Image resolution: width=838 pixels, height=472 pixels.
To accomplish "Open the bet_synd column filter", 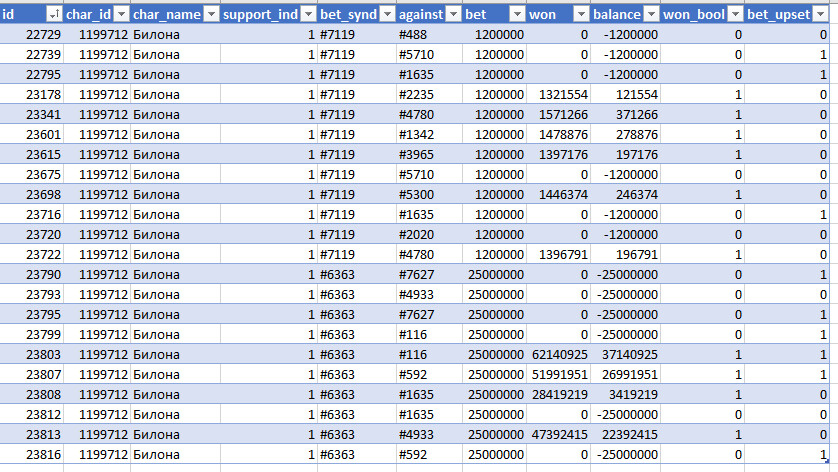I will click(387, 14).
